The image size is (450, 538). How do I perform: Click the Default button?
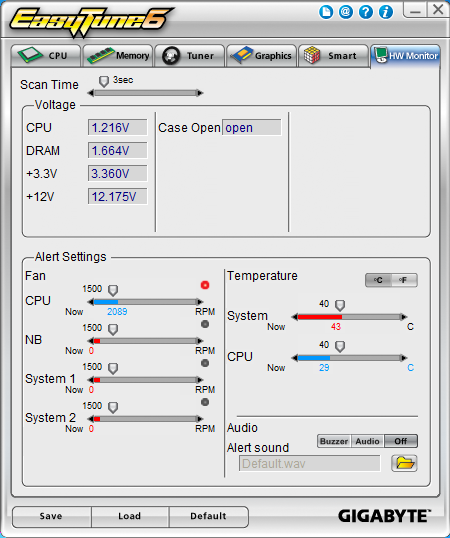click(209, 516)
